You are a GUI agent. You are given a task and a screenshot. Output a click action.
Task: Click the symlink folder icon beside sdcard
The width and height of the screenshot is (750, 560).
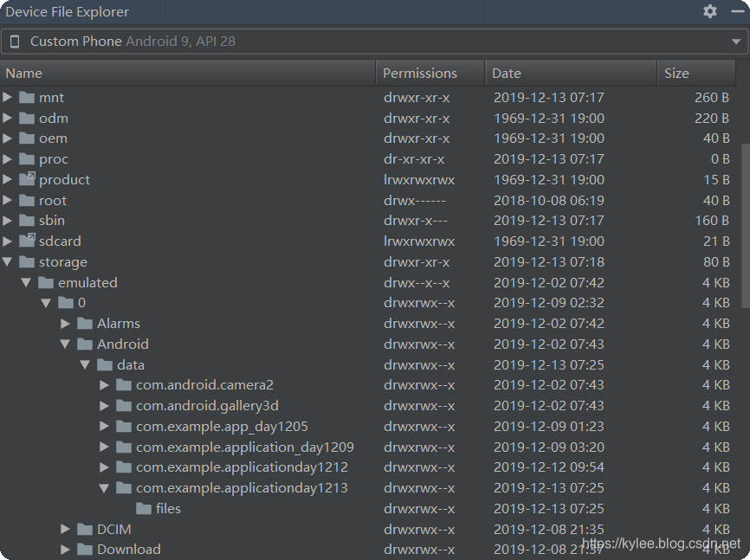(26, 241)
